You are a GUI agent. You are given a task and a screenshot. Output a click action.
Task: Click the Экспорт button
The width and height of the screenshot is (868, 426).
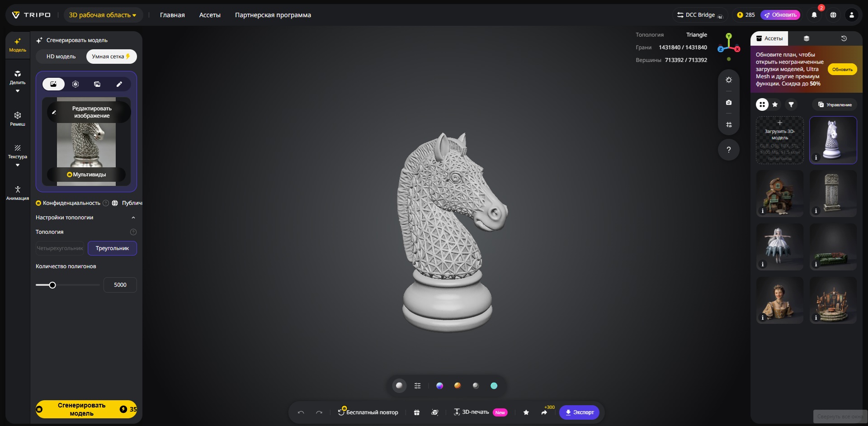pyautogui.click(x=579, y=412)
